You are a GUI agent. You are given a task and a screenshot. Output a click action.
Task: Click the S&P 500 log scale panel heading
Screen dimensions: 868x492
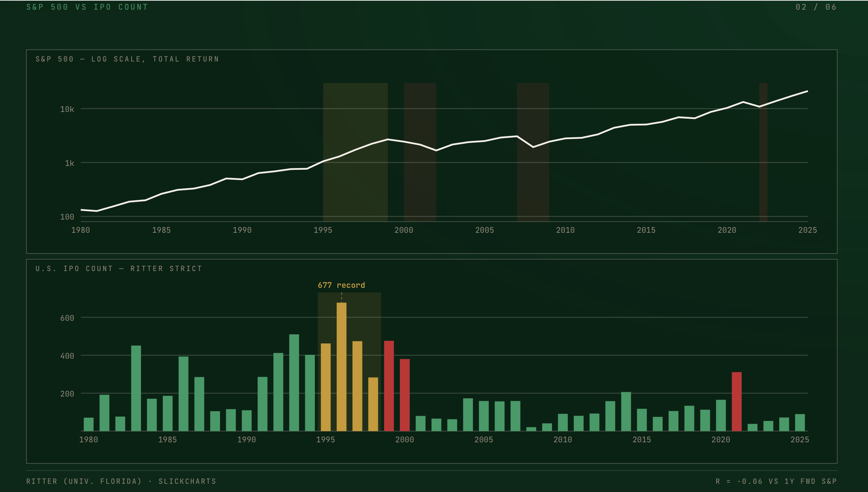(127, 59)
